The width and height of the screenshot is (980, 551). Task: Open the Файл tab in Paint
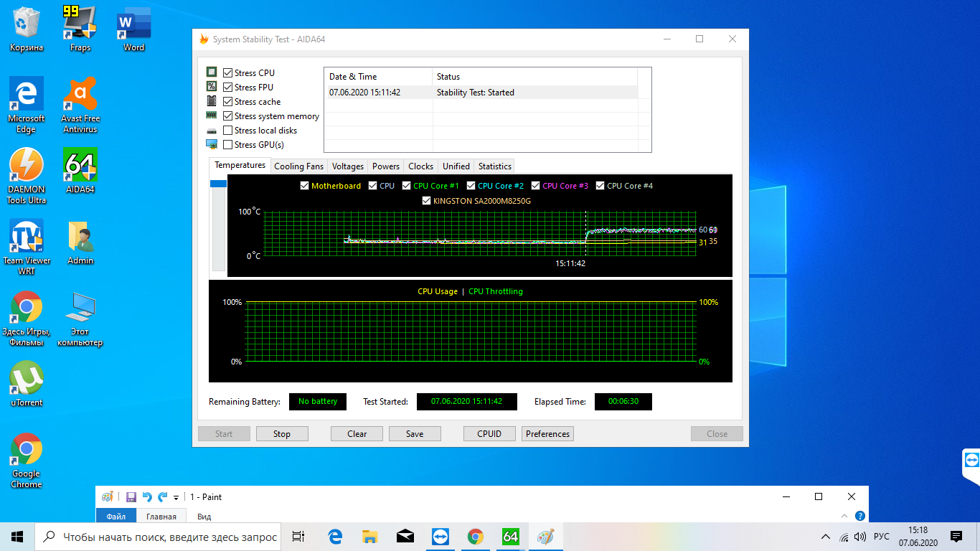click(116, 517)
